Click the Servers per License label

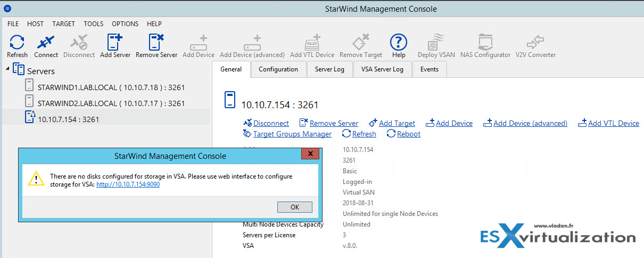(269, 235)
